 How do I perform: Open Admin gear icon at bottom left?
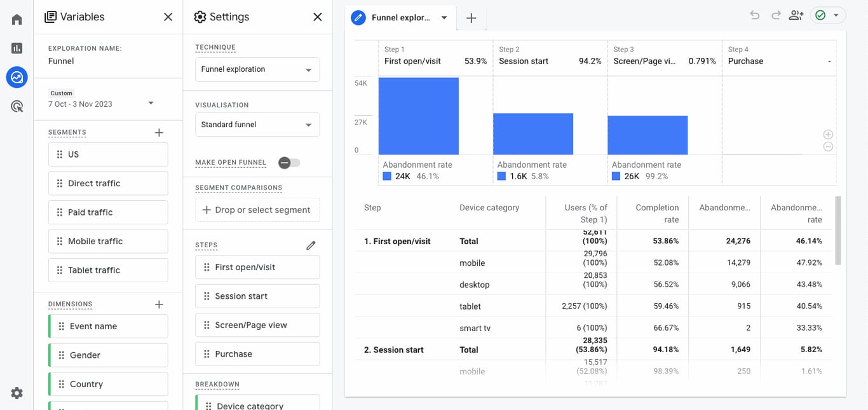pos(17,393)
